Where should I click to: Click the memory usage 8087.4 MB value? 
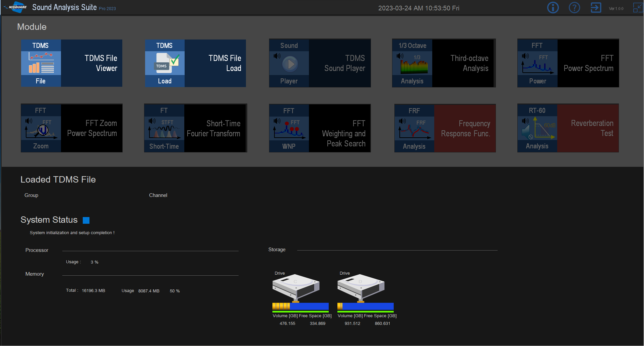tap(149, 291)
